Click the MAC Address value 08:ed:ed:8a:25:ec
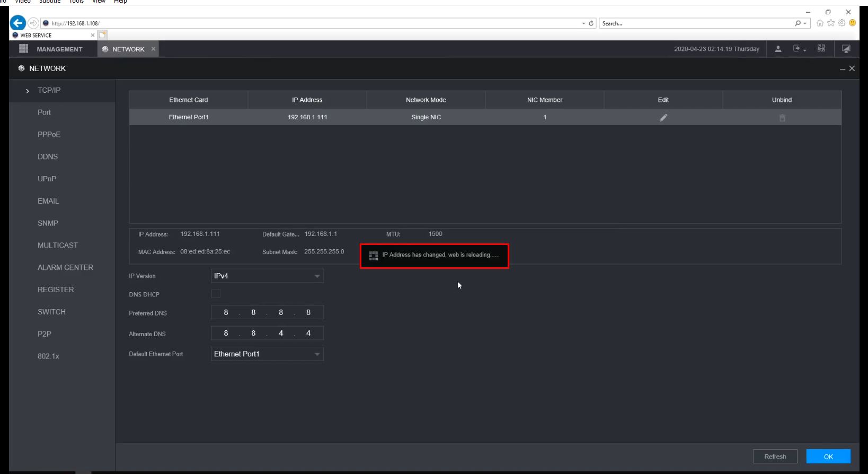868x474 pixels. click(x=205, y=252)
